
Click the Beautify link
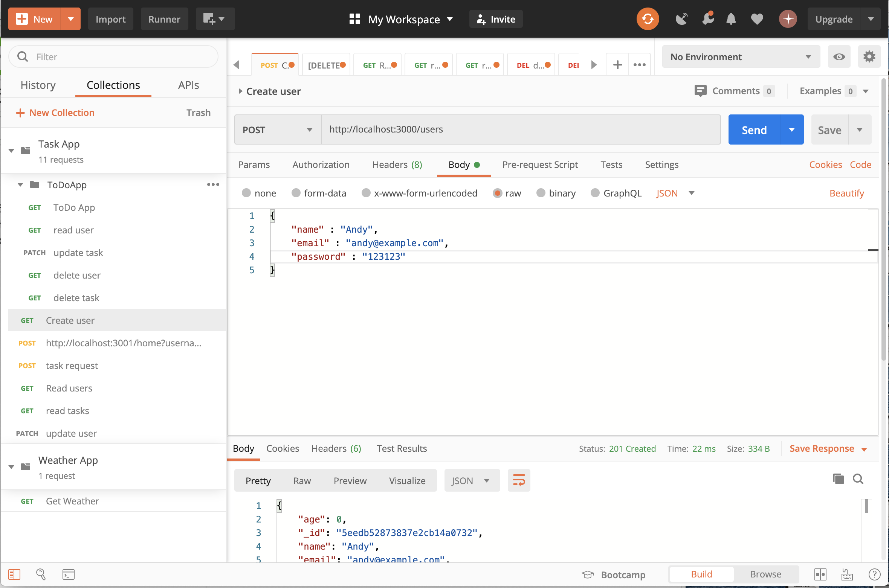(847, 193)
